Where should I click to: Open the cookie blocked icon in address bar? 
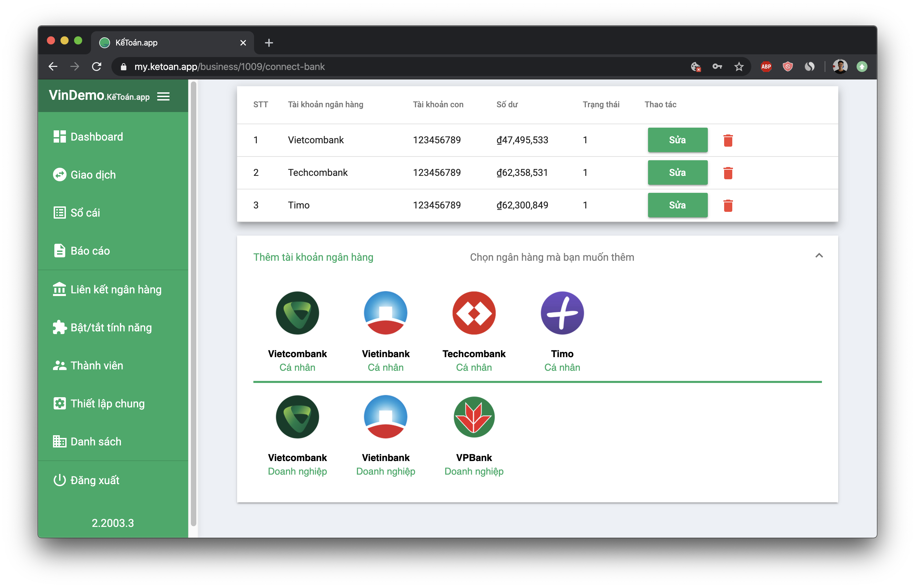(696, 67)
